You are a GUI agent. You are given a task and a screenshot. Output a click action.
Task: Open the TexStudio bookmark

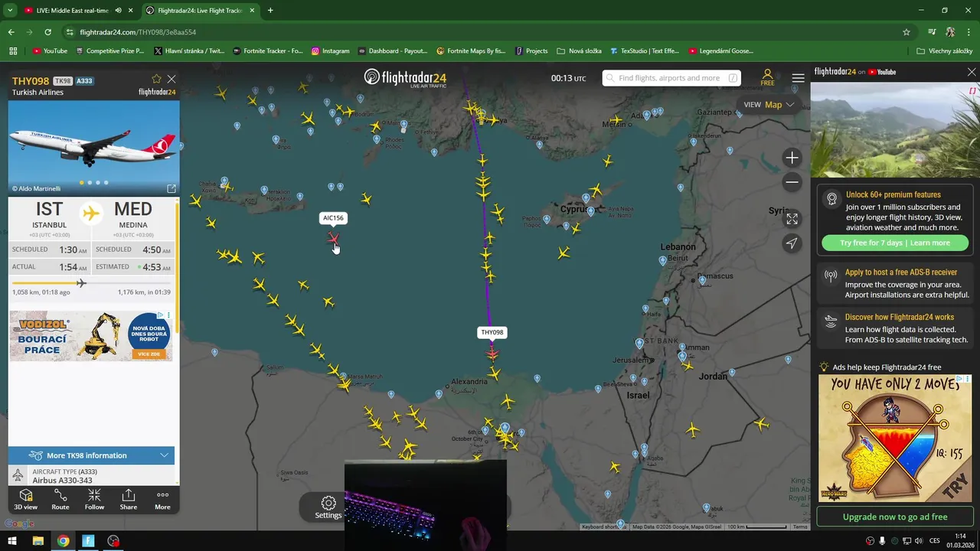pyautogui.click(x=645, y=51)
